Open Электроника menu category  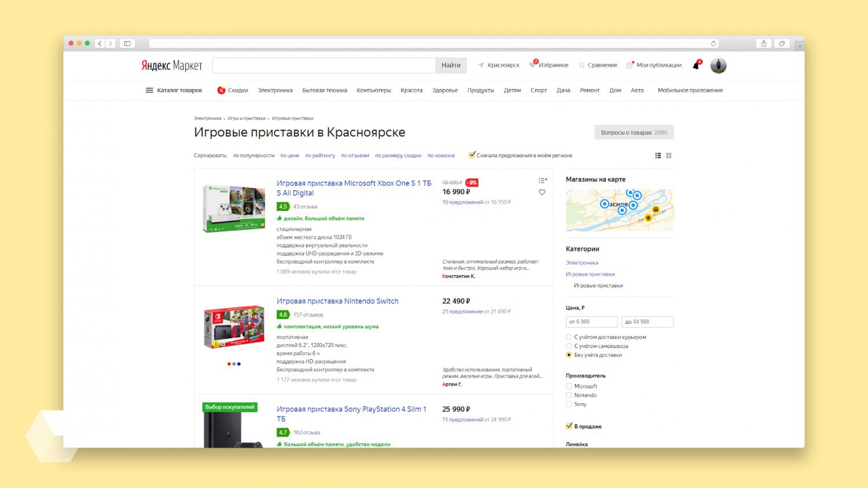[x=275, y=90]
